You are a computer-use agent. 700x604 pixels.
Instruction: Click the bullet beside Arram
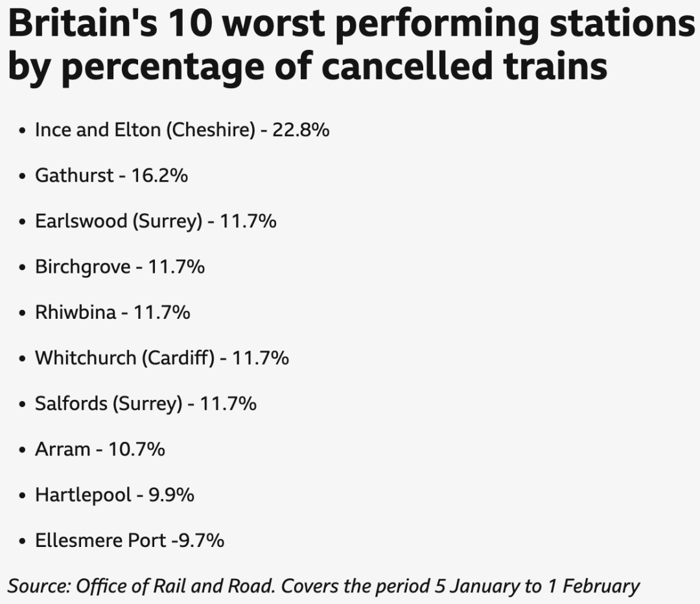pos(22,450)
